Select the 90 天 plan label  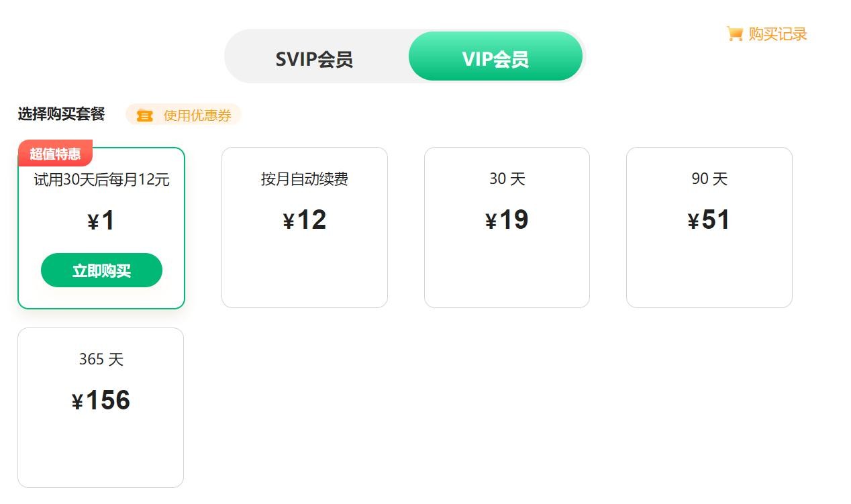[x=709, y=179]
